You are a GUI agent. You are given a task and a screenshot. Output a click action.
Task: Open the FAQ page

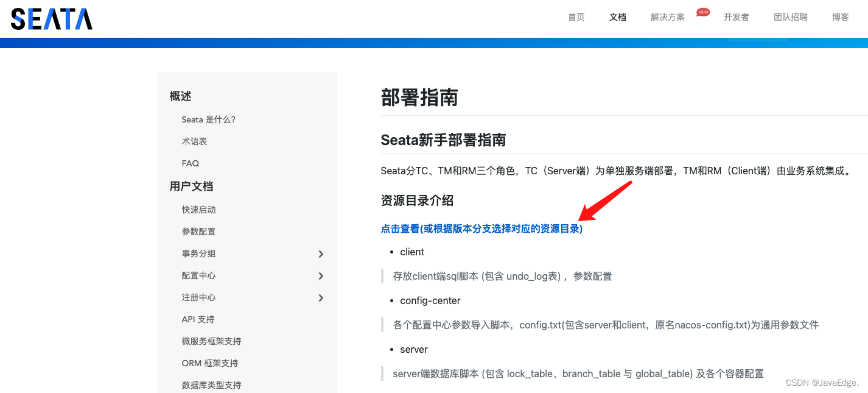tap(190, 163)
